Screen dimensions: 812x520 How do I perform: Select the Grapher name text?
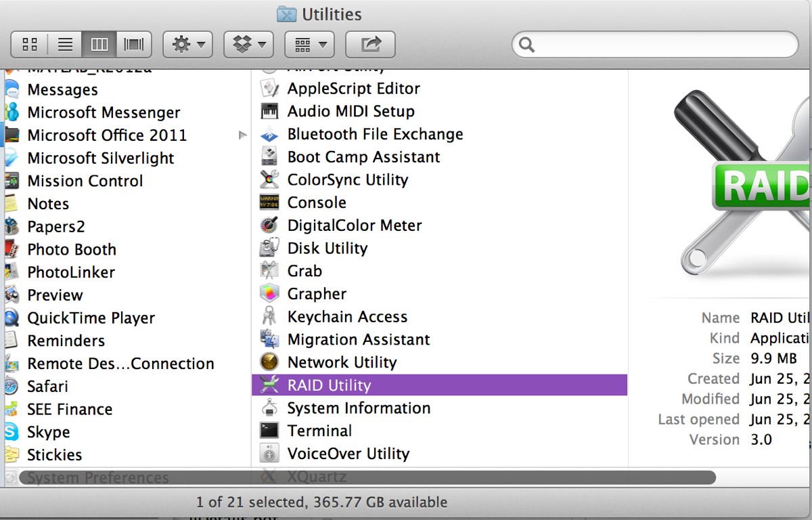[x=317, y=295]
